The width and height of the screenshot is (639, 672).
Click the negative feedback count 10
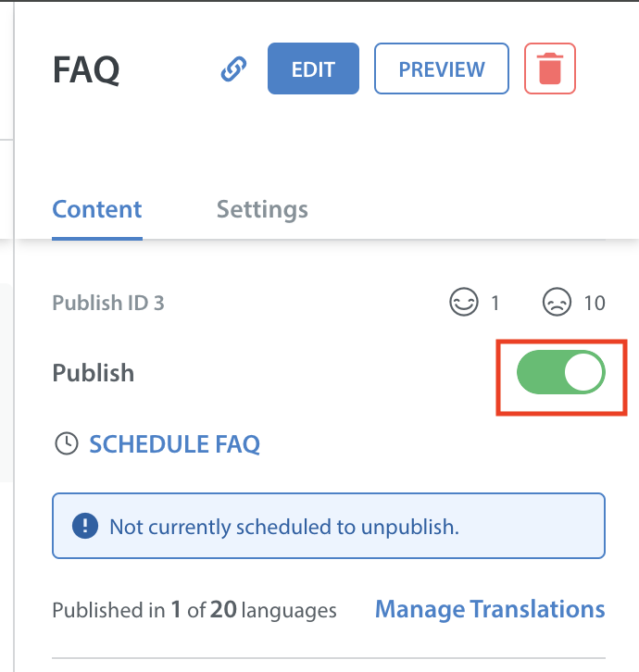(595, 303)
